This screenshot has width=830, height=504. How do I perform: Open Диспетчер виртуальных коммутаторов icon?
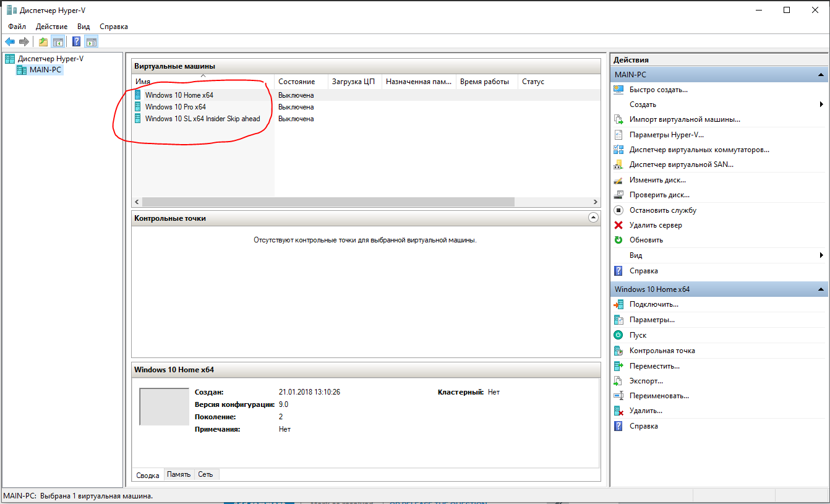click(x=618, y=150)
